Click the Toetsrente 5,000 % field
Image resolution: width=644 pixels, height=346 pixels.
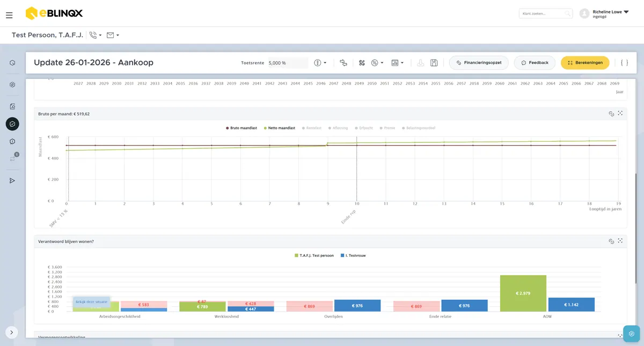point(288,63)
